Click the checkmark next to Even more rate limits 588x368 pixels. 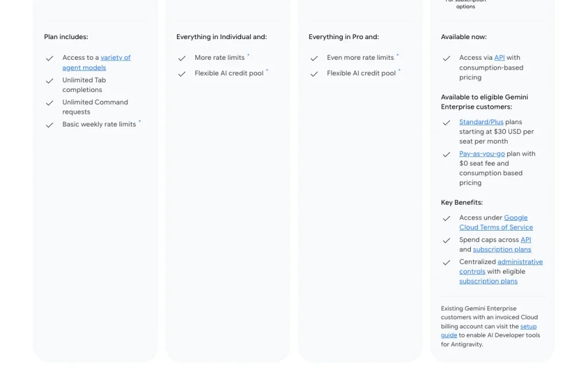[314, 58]
